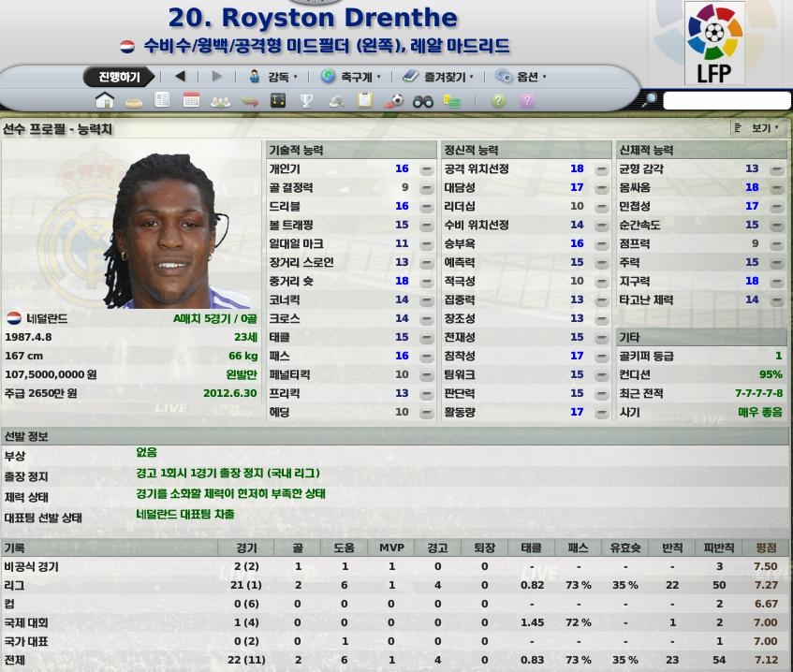Open the tactics board icon
The width and height of the screenshot is (793, 672).
278,100
